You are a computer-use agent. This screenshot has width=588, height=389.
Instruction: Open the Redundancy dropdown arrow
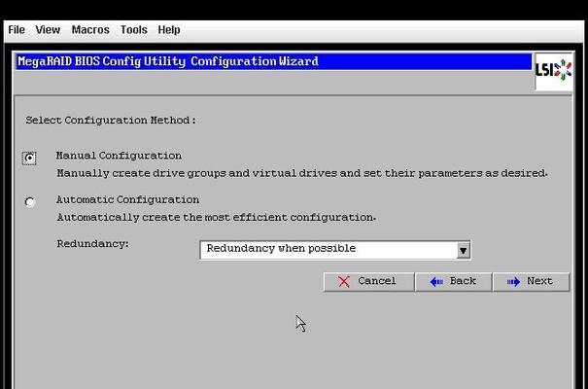pos(464,250)
